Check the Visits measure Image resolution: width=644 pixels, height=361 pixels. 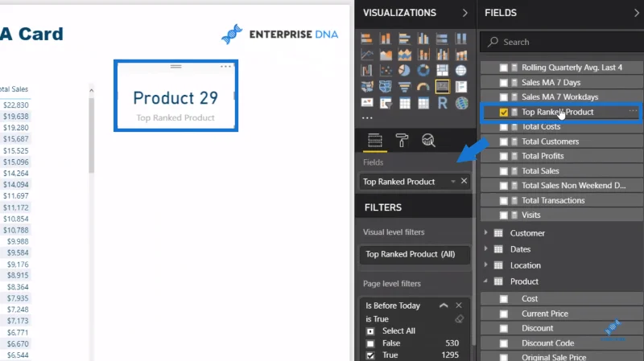point(504,215)
